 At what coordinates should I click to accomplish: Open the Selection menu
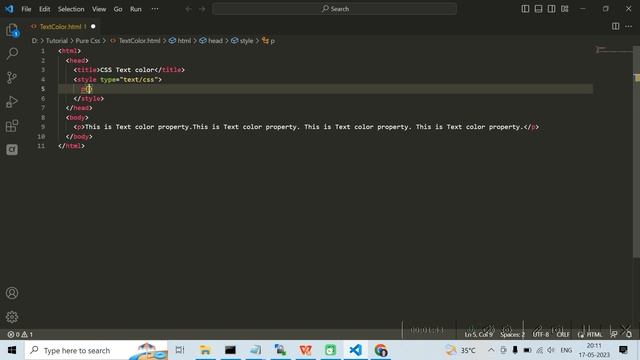pos(71,9)
